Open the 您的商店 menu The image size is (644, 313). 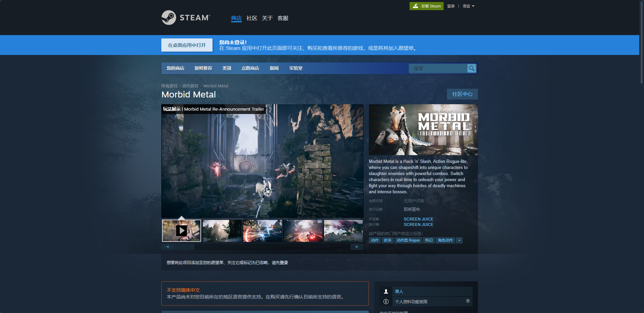pos(175,68)
